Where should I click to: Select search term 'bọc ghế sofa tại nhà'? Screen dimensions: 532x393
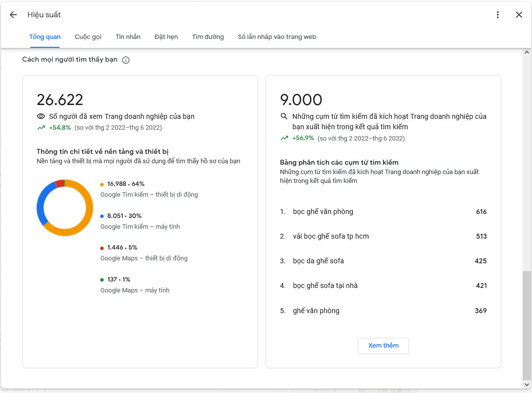point(325,286)
